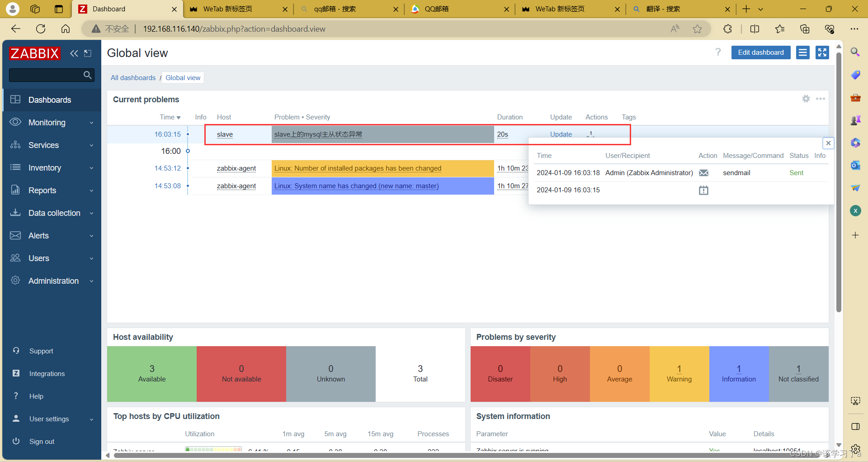This screenshot has width=868, height=462.
Task: Collapse the Zabbix sidebar with double-arrow icon
Action: [74, 53]
